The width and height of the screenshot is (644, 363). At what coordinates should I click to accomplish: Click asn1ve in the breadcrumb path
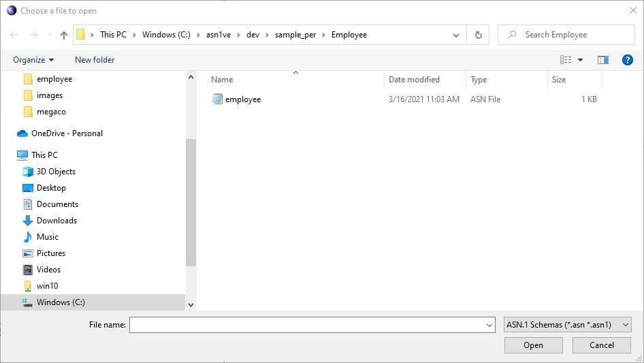(x=219, y=35)
